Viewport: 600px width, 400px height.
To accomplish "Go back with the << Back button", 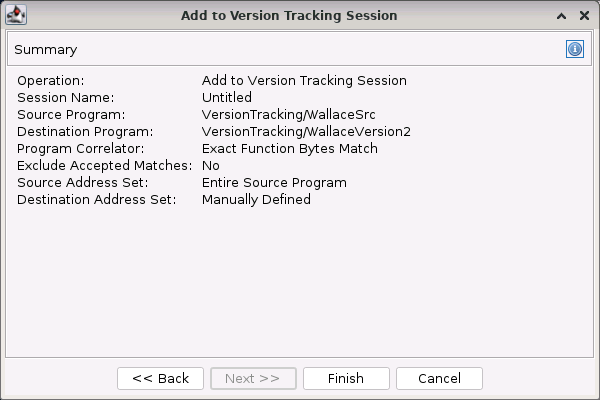I will (x=160, y=378).
